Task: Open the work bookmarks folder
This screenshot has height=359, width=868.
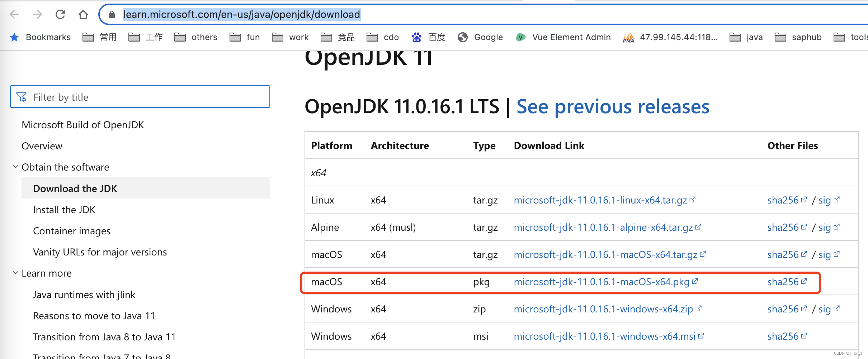Action: 290,37
